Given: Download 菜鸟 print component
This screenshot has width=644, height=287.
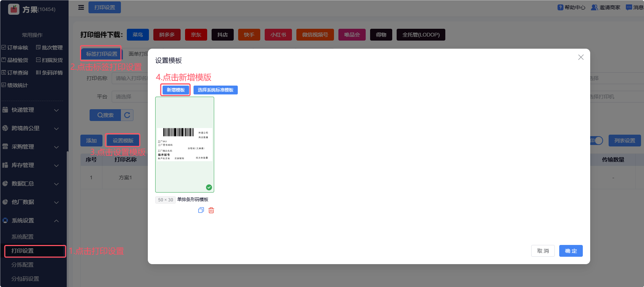Looking at the screenshot, I should [138, 35].
